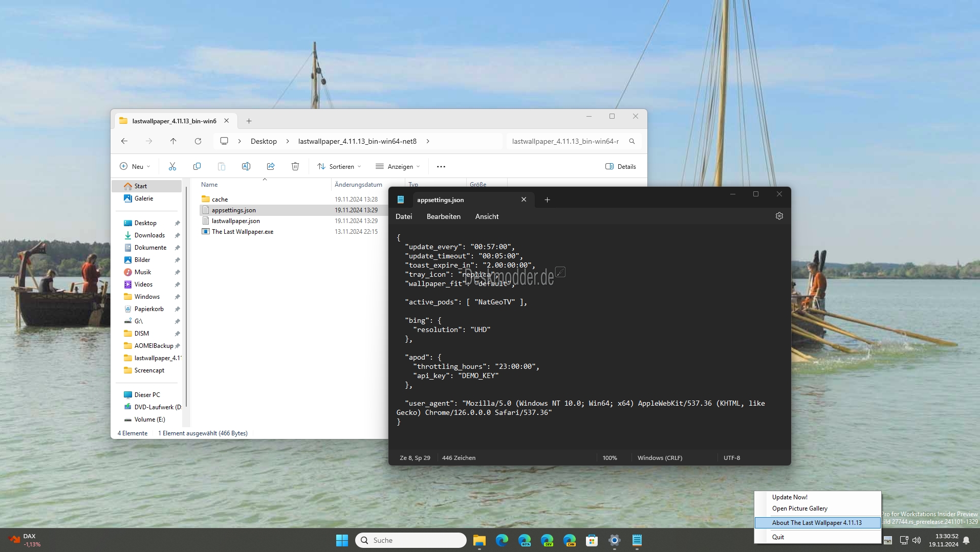Screen dimensions: 980x552
Task: Select lastwallpaper.json file
Action: pyautogui.click(x=235, y=221)
